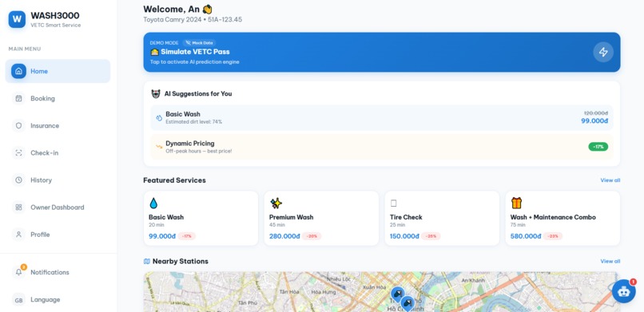Click the trend icon in Dynamic Pricing row

(159, 147)
